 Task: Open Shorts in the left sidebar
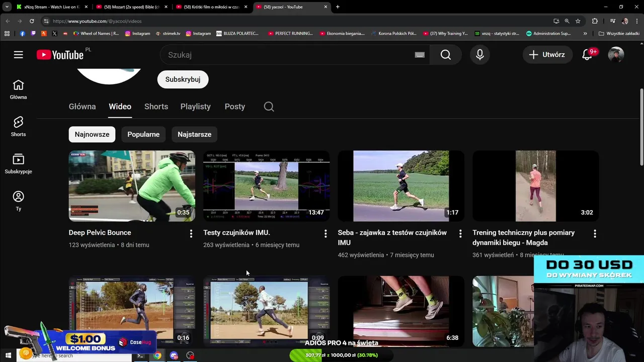pyautogui.click(x=18, y=127)
